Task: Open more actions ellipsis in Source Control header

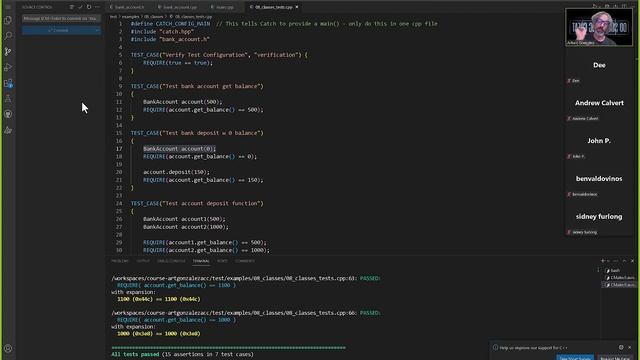Action: [x=97, y=7]
